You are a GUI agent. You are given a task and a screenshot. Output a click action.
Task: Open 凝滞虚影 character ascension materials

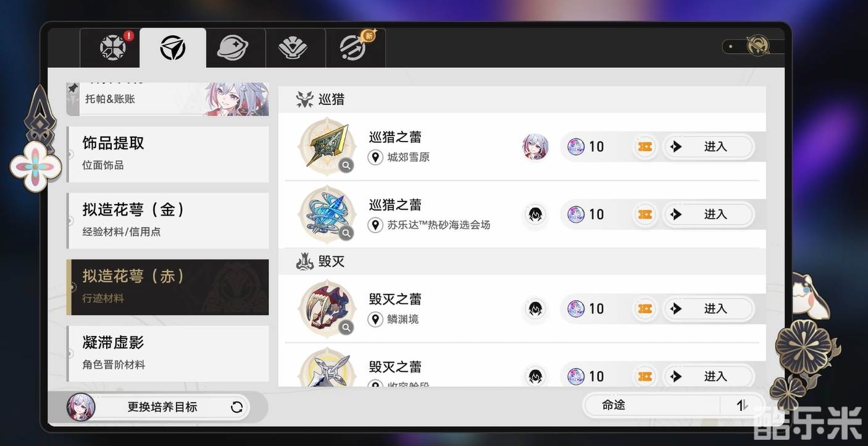pyautogui.click(x=168, y=353)
